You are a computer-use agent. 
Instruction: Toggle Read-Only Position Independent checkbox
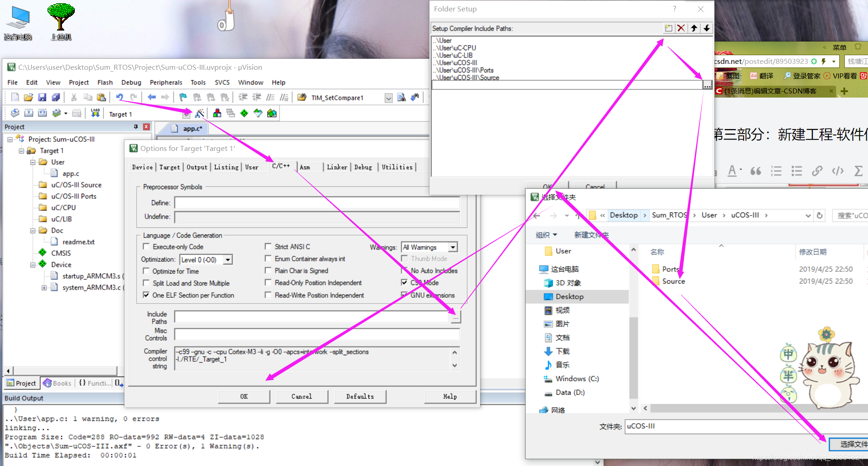268,283
